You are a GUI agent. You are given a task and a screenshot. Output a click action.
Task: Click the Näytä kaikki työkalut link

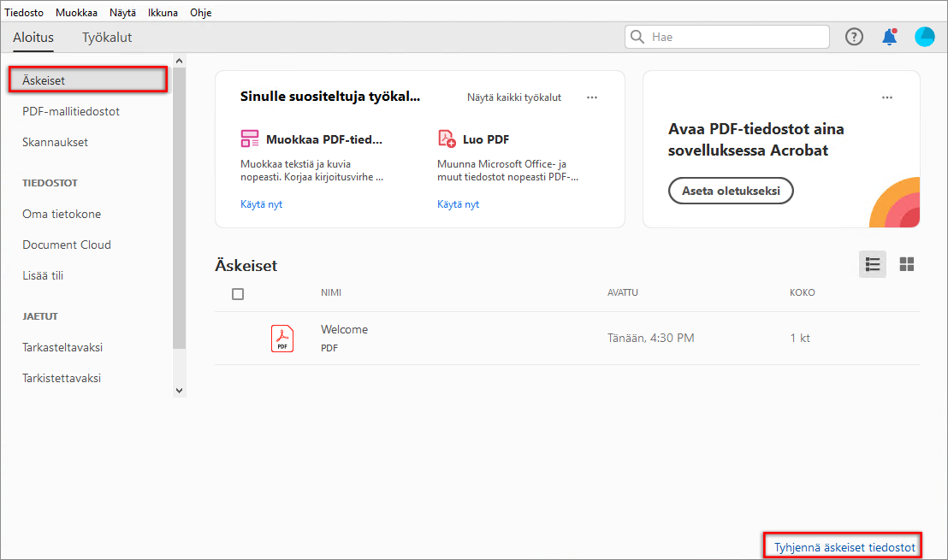click(x=514, y=97)
